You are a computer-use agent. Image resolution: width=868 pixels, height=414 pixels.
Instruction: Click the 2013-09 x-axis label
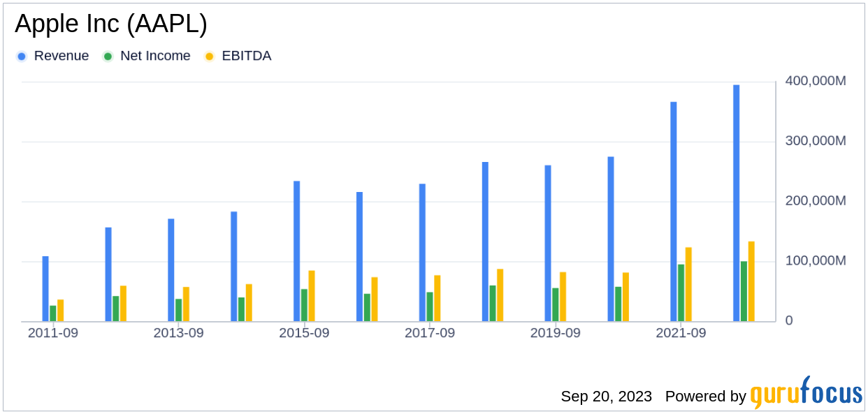tap(179, 333)
